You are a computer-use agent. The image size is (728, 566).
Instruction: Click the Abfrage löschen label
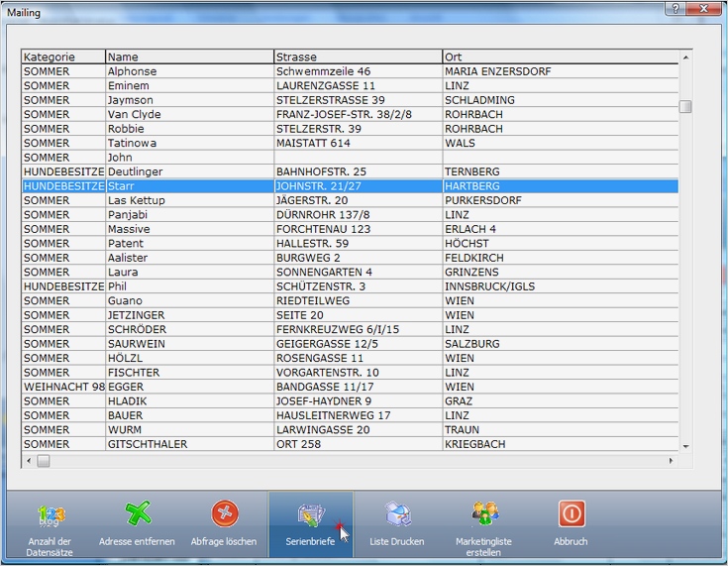(x=224, y=541)
